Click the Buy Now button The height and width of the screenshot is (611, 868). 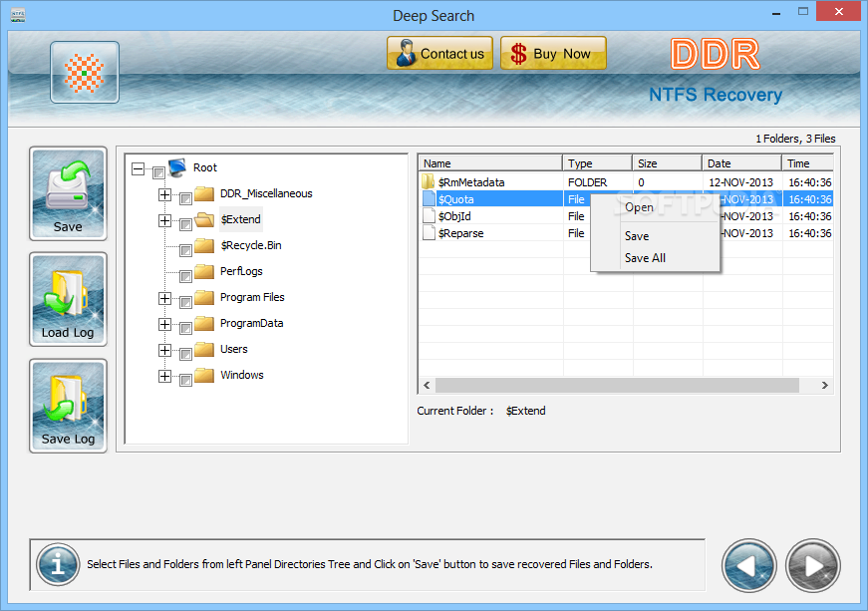click(x=553, y=53)
